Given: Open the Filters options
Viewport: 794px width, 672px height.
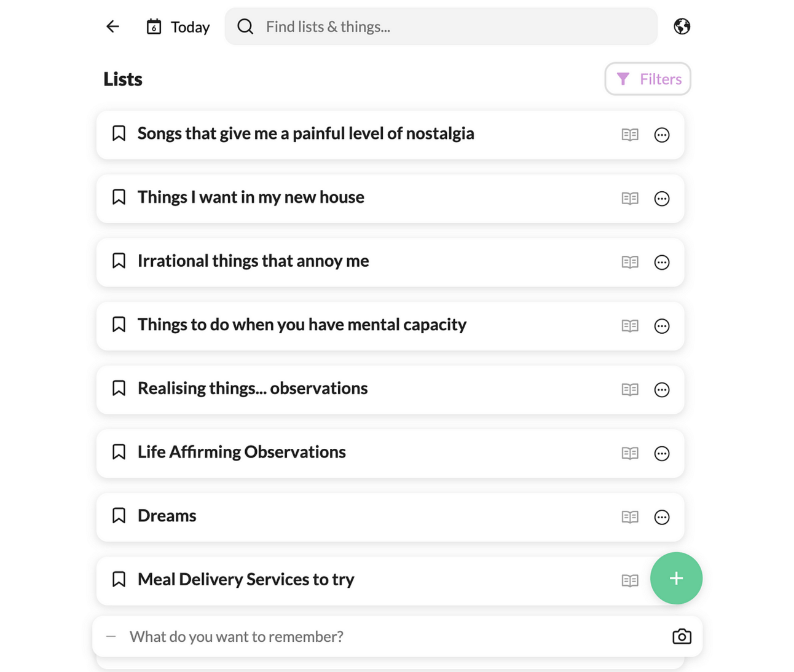Looking at the screenshot, I should click(648, 79).
